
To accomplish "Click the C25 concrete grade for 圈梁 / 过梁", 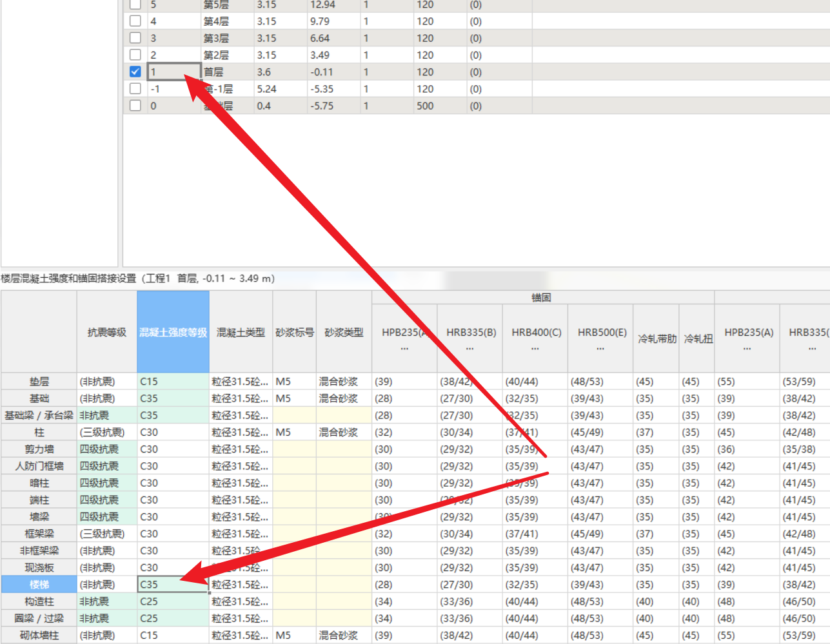I will 173,618.
